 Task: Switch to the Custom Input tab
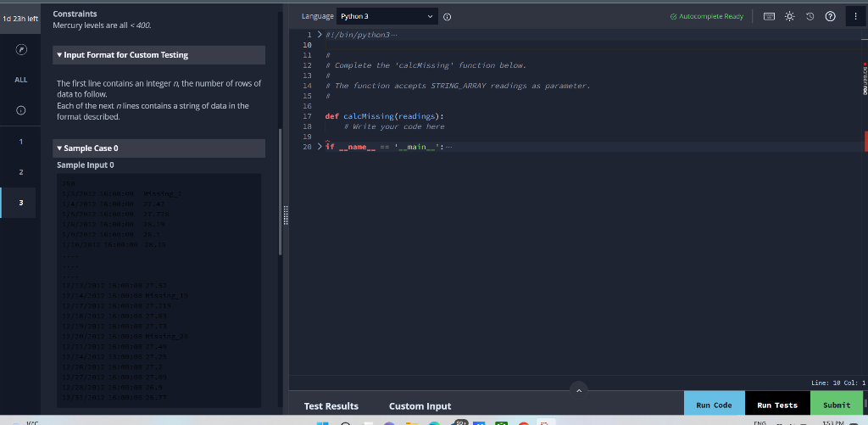pos(420,406)
